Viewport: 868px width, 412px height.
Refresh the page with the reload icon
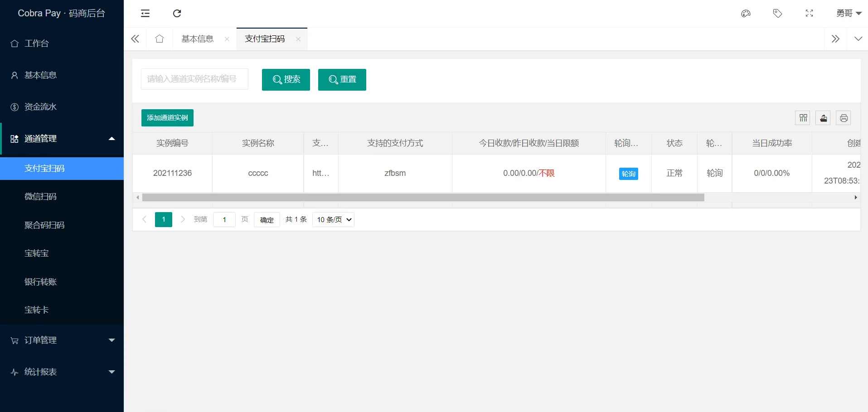[177, 13]
